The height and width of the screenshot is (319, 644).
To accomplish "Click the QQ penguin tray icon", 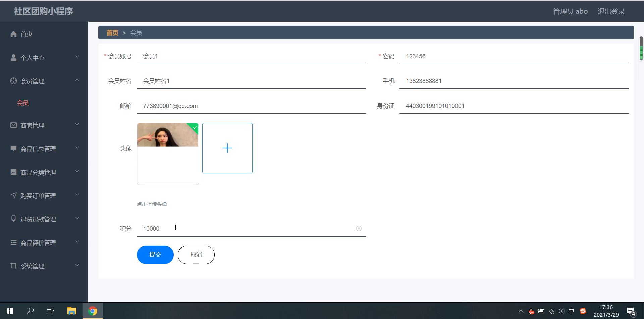I will (531, 311).
